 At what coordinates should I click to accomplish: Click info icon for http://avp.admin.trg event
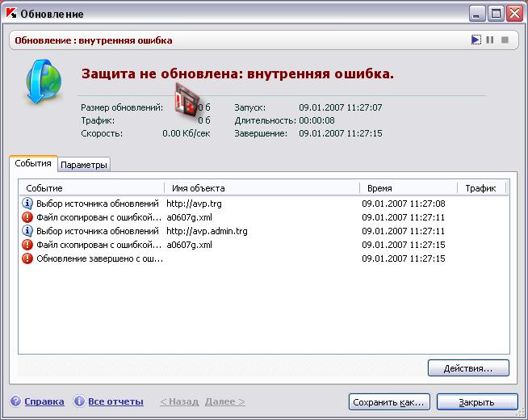[x=27, y=231]
